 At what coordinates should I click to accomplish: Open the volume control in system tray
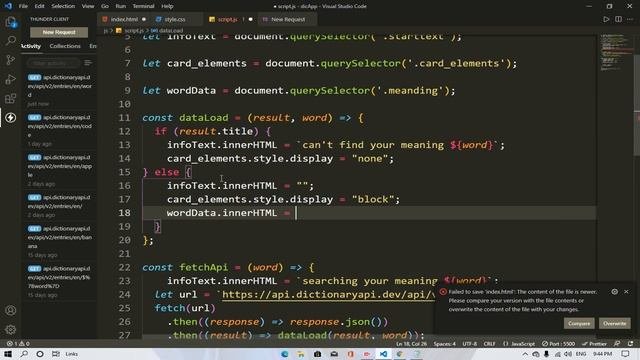pyautogui.click(x=568, y=354)
